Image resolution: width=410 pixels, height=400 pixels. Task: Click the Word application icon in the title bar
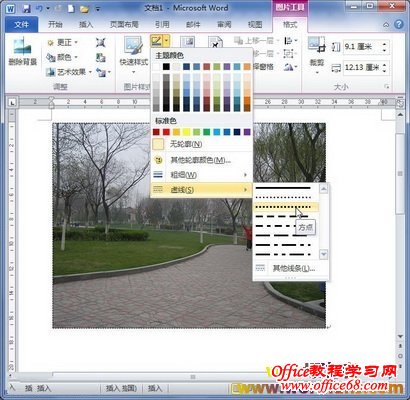11,8
